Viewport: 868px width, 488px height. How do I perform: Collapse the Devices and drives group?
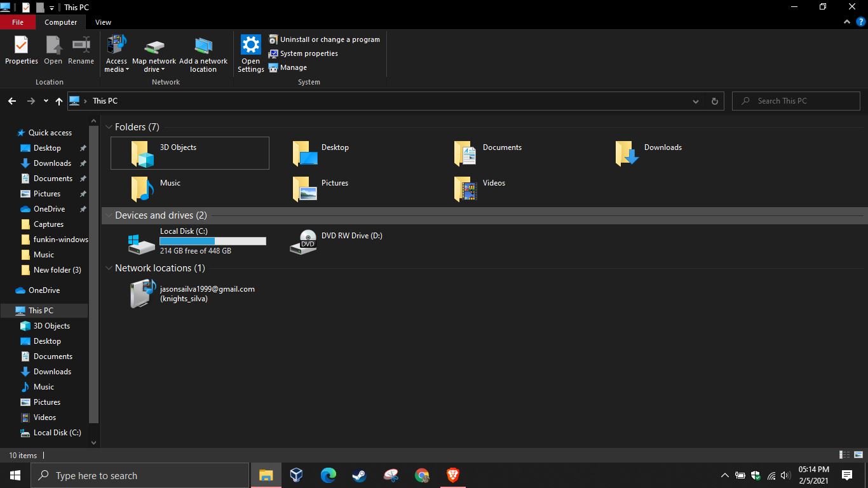tap(109, 215)
